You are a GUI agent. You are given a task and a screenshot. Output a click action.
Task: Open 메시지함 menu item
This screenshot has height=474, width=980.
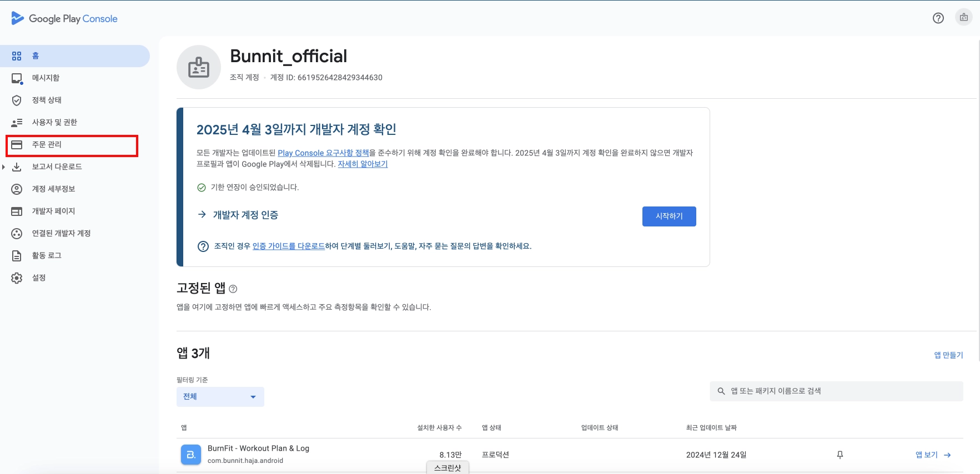click(x=75, y=78)
